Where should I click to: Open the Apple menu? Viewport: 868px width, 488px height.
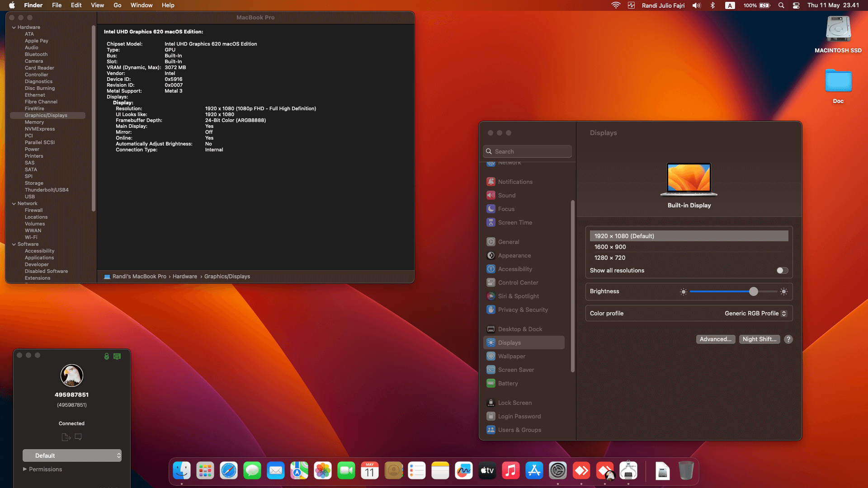(12, 5)
